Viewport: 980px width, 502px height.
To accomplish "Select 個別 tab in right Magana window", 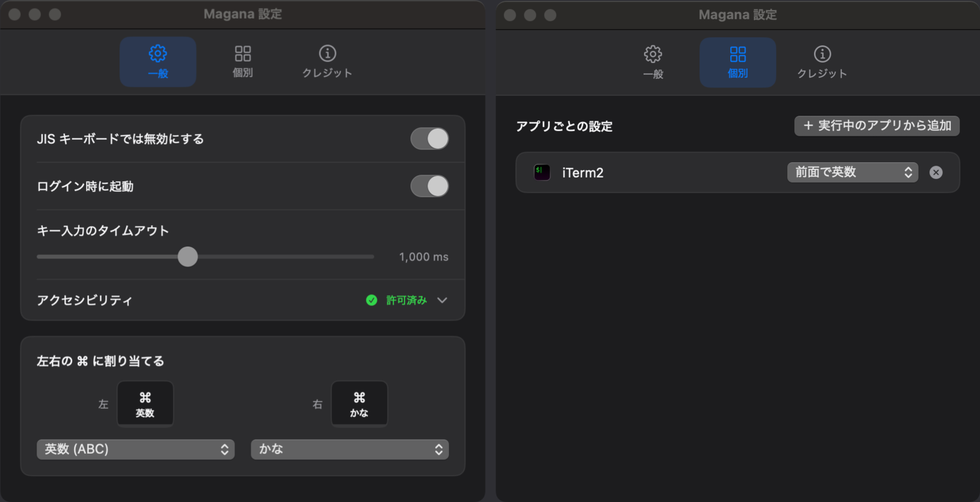I will tap(737, 62).
